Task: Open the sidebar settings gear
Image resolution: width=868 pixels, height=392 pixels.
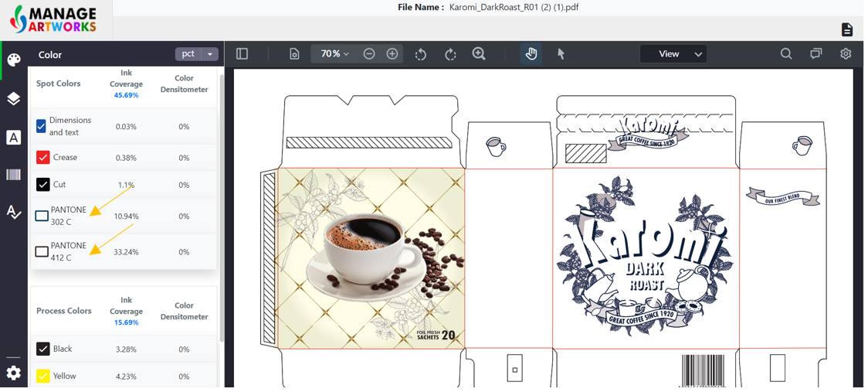Action: tap(14, 373)
